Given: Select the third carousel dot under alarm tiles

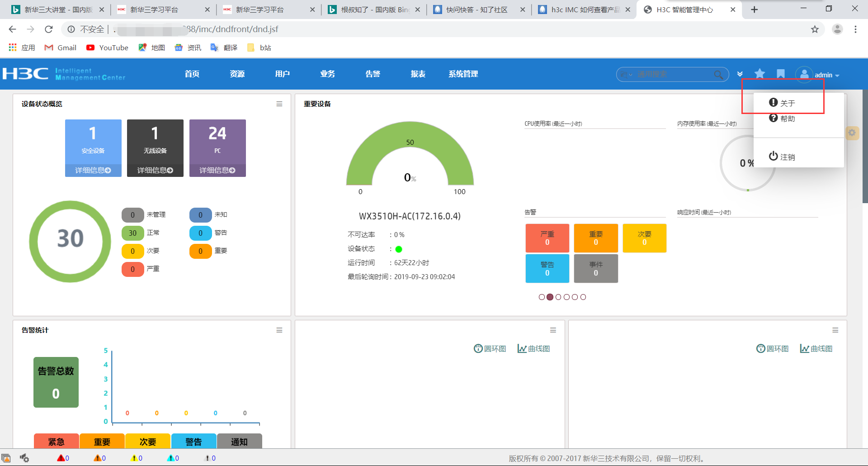Looking at the screenshot, I should point(558,297).
